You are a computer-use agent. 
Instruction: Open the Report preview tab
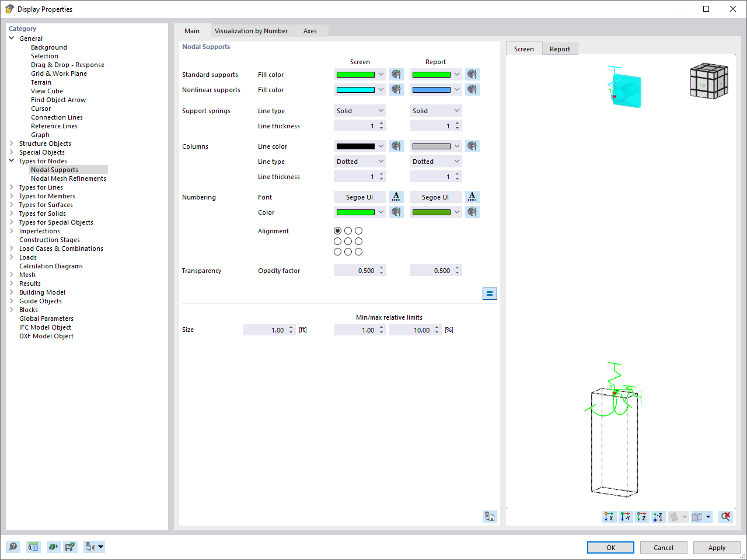coord(560,48)
